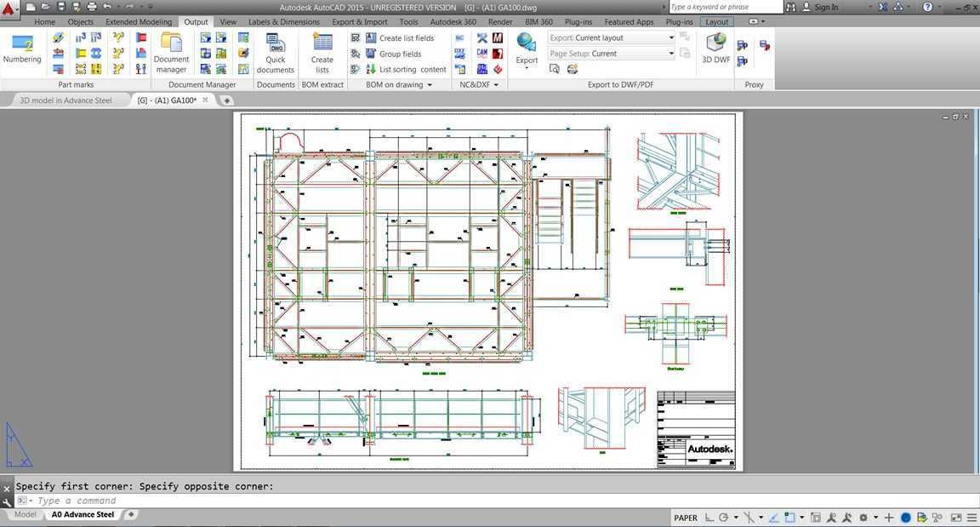980x527 pixels.
Task: Close the GA100 drawing tab
Action: click(x=205, y=100)
